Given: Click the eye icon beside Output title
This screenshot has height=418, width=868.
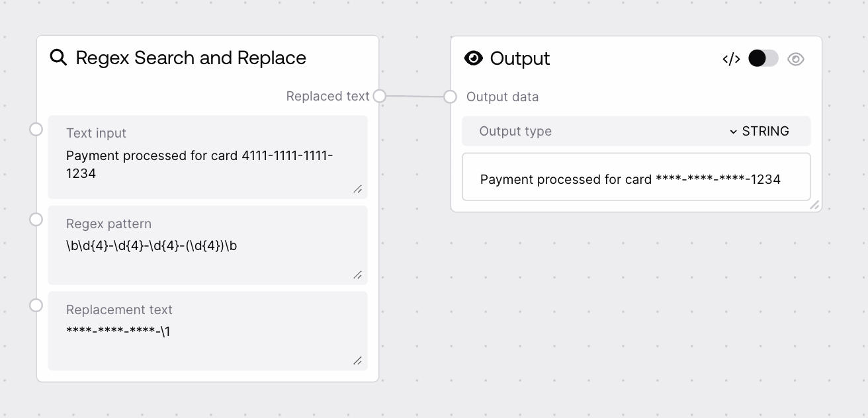Looking at the screenshot, I should 473,58.
